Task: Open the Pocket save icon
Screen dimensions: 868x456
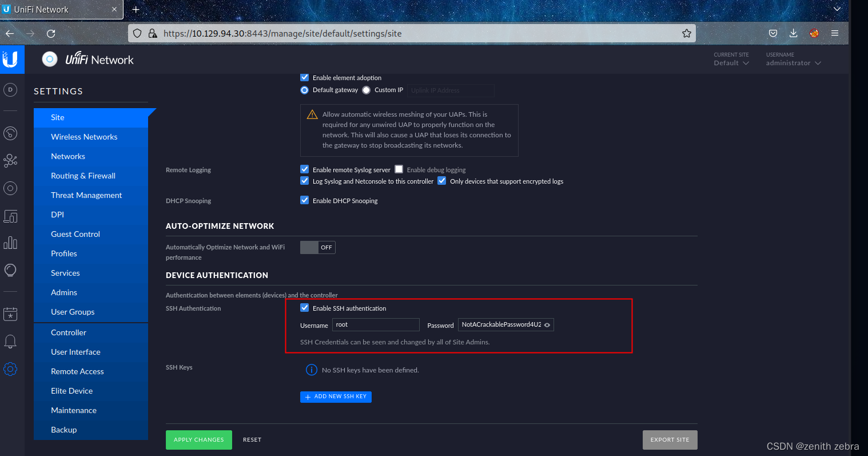Action: coord(773,34)
